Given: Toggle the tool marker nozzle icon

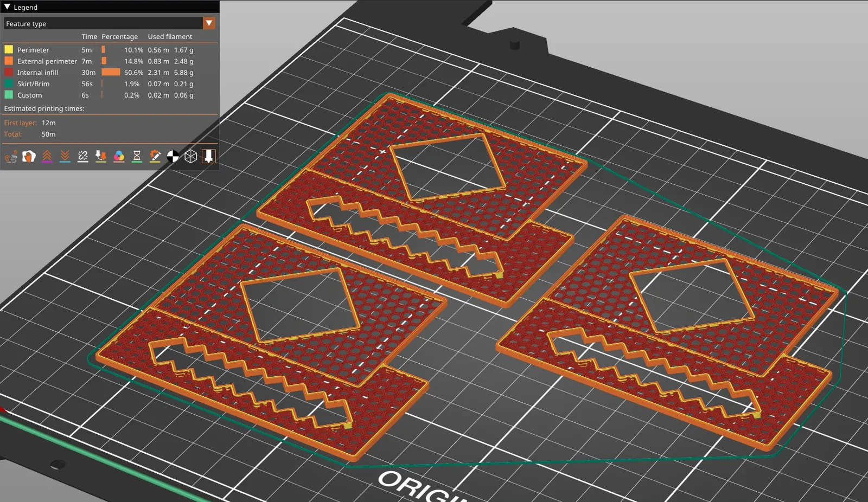Looking at the screenshot, I should (208, 157).
